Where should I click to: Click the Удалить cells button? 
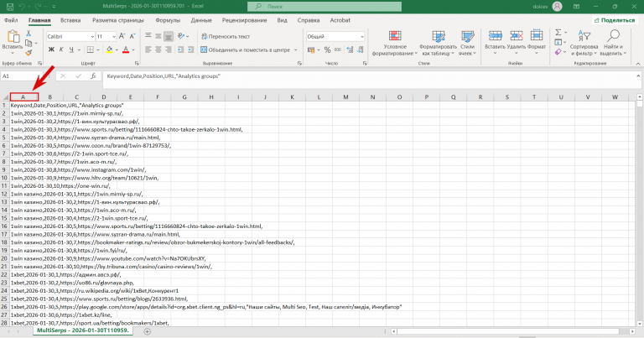point(516,43)
